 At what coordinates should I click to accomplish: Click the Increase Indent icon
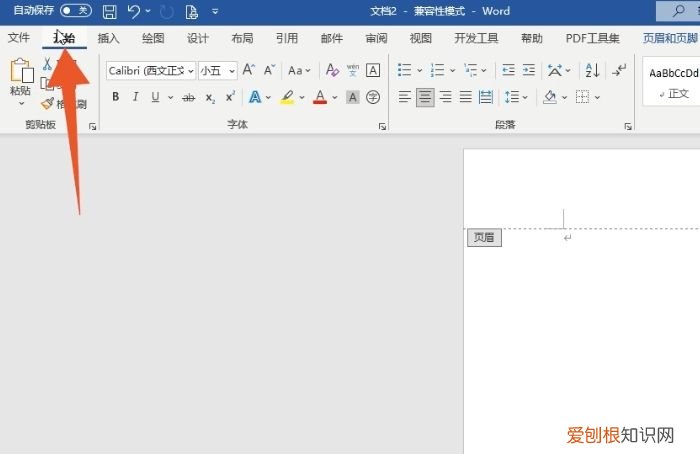click(529, 70)
